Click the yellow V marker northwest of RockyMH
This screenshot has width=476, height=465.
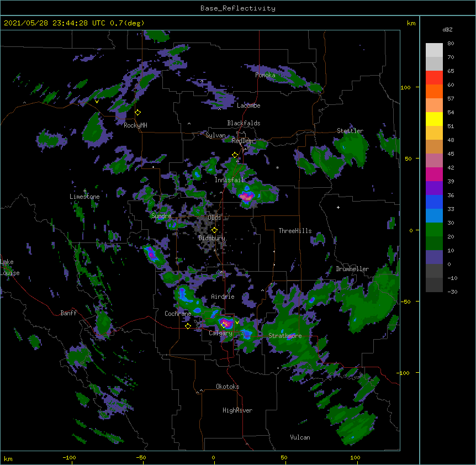(x=97, y=102)
